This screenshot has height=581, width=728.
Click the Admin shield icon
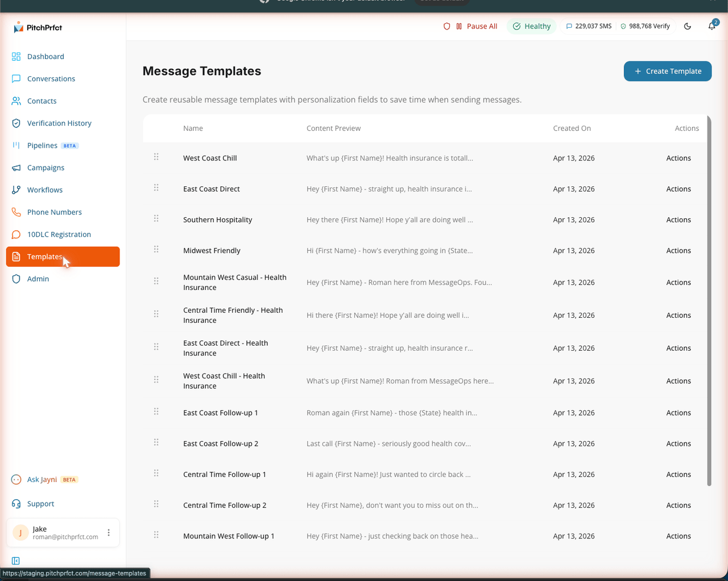click(x=16, y=279)
